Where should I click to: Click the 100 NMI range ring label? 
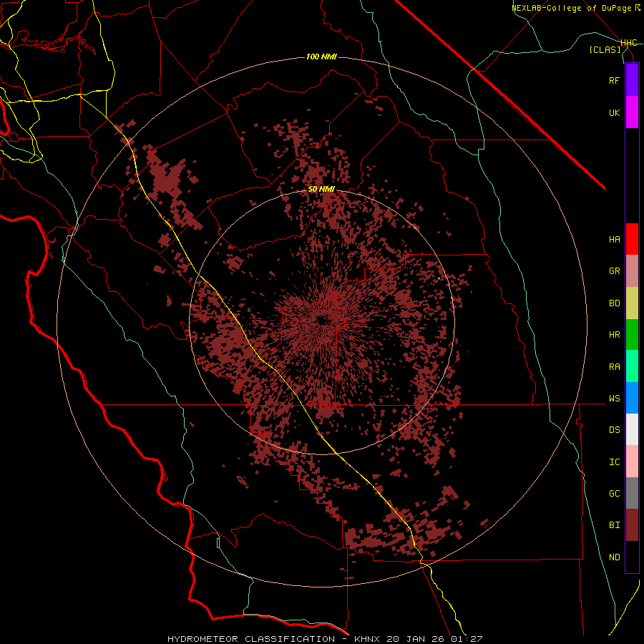coord(321,57)
